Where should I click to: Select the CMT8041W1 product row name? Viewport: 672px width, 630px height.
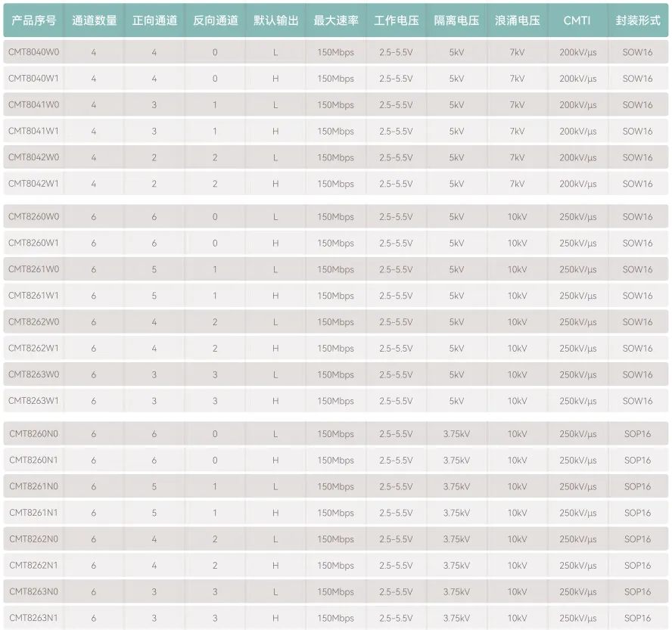pyautogui.click(x=33, y=131)
